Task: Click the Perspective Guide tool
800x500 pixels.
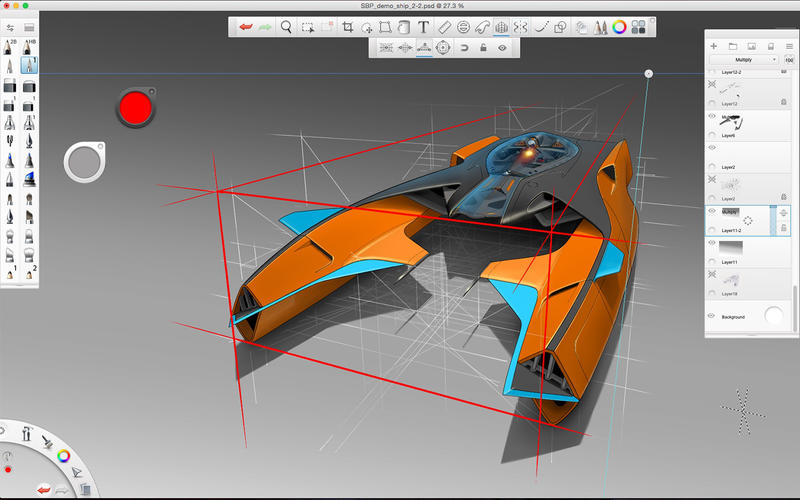Action: (x=502, y=28)
